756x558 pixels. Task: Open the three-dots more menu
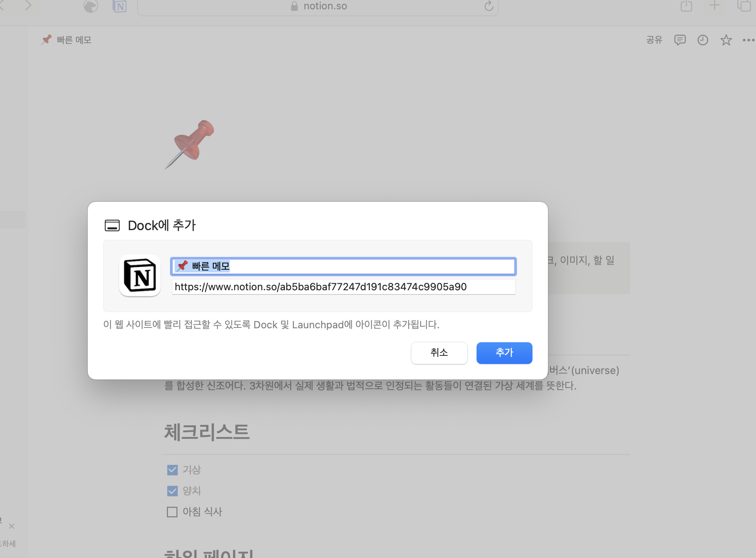[x=748, y=40]
